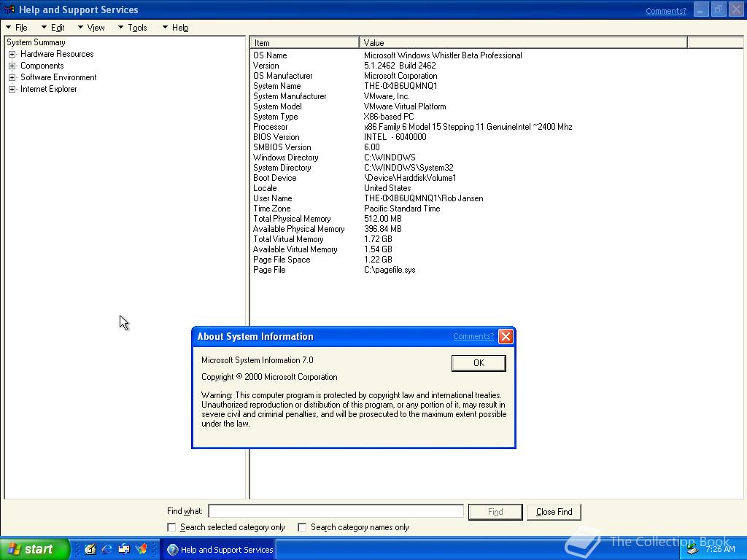Enable Search selected category only checkbox

[x=171, y=527]
